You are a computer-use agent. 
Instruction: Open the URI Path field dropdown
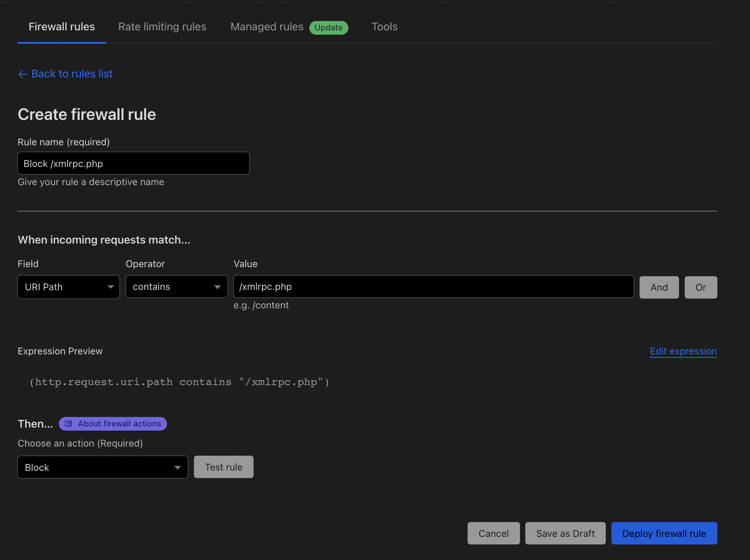[x=69, y=287]
